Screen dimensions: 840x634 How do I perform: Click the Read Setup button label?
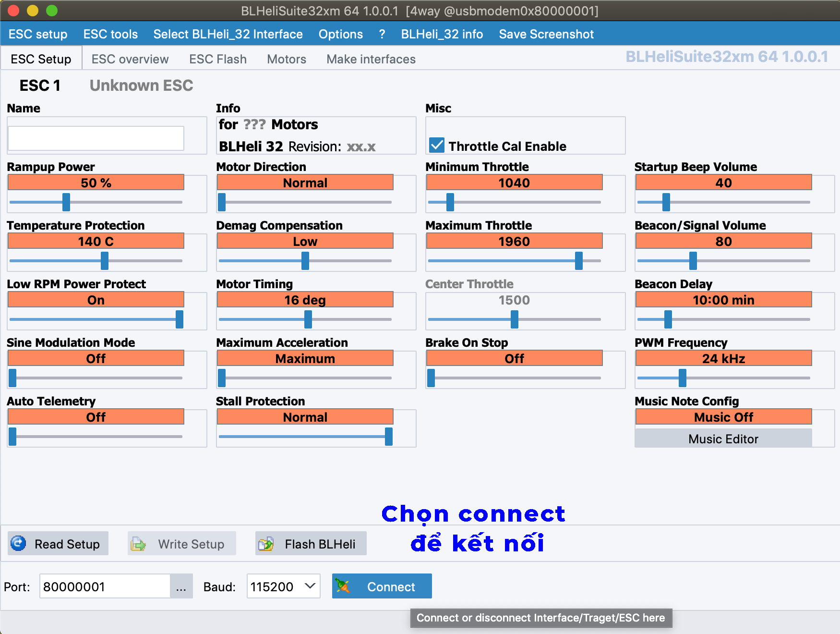coord(67,544)
